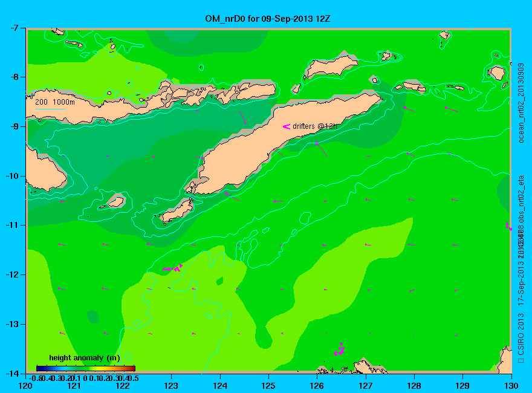Screen dimensions: 532x393
Task: Click the latitude axis label "-12"
Action: 12,274
